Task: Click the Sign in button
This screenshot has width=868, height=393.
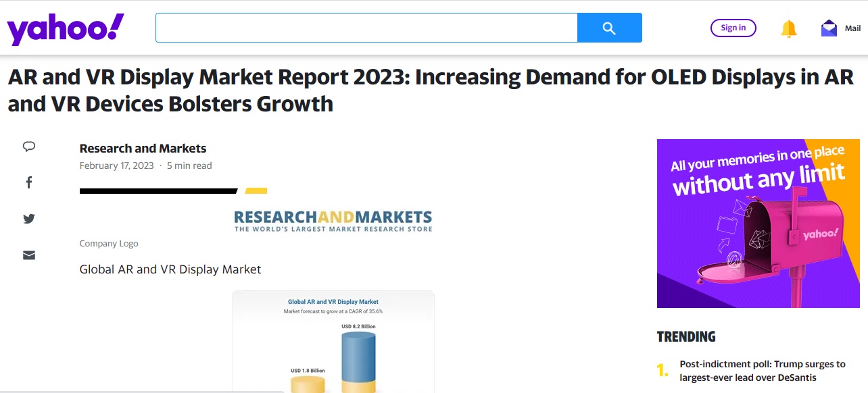Action: (733, 28)
